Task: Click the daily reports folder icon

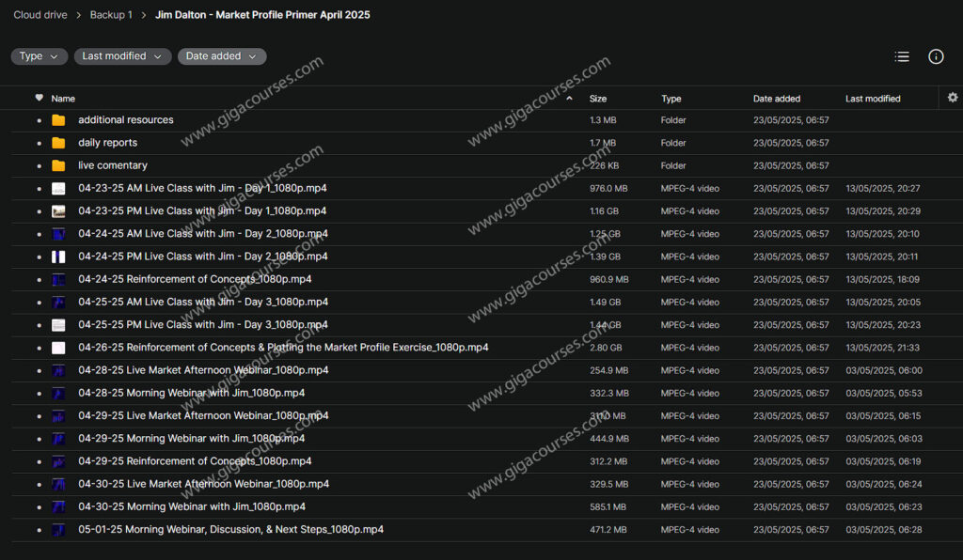Action: (x=58, y=143)
